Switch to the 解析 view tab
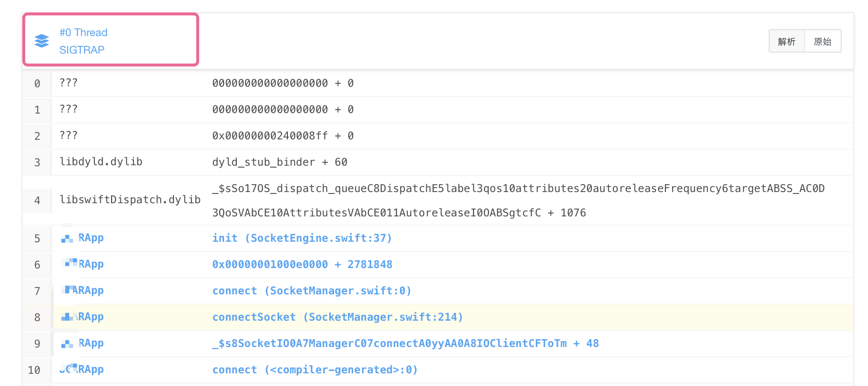The height and width of the screenshot is (386, 868). [x=787, y=41]
